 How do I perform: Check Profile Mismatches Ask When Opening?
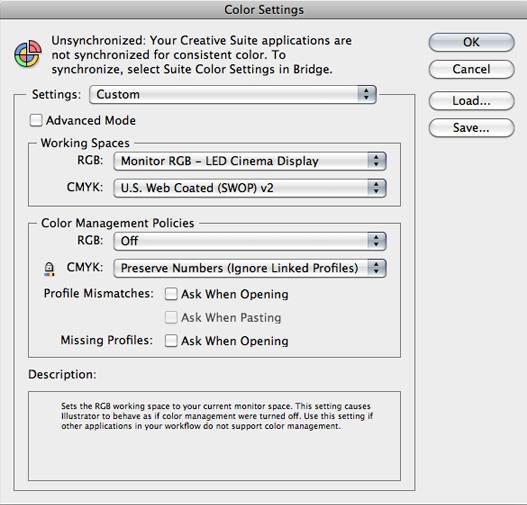coord(171,294)
